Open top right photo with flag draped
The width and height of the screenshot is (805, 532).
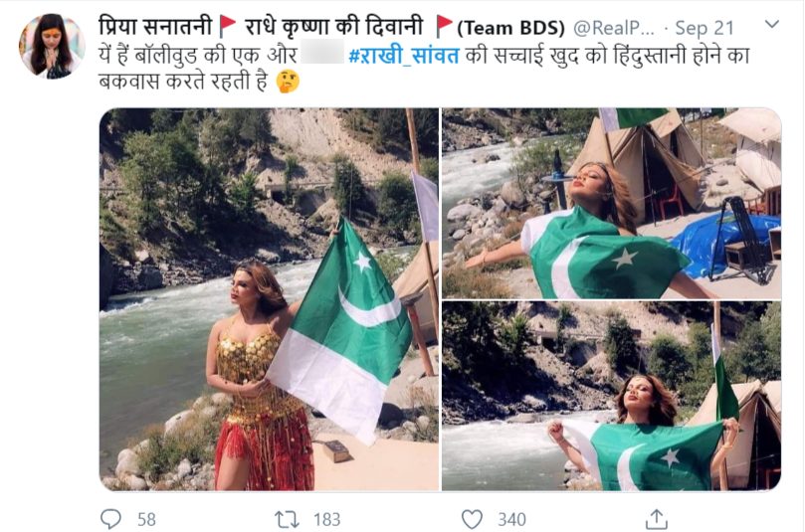click(x=611, y=203)
